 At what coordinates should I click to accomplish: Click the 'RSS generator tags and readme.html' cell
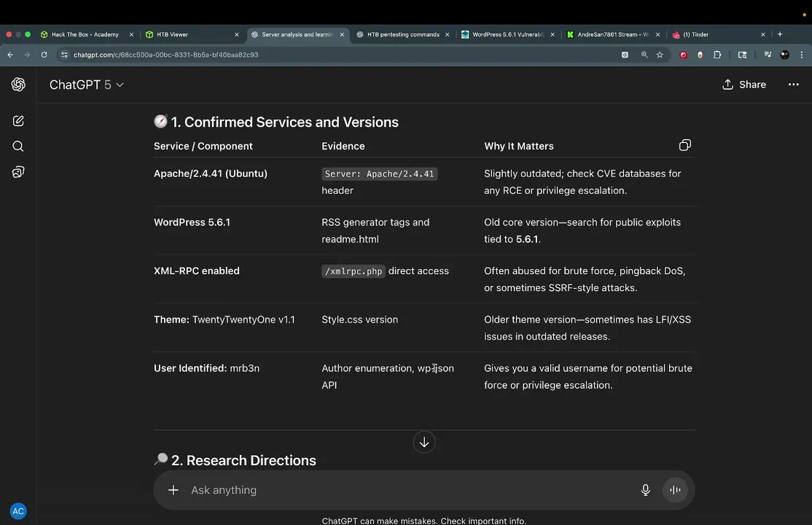pyautogui.click(x=375, y=230)
